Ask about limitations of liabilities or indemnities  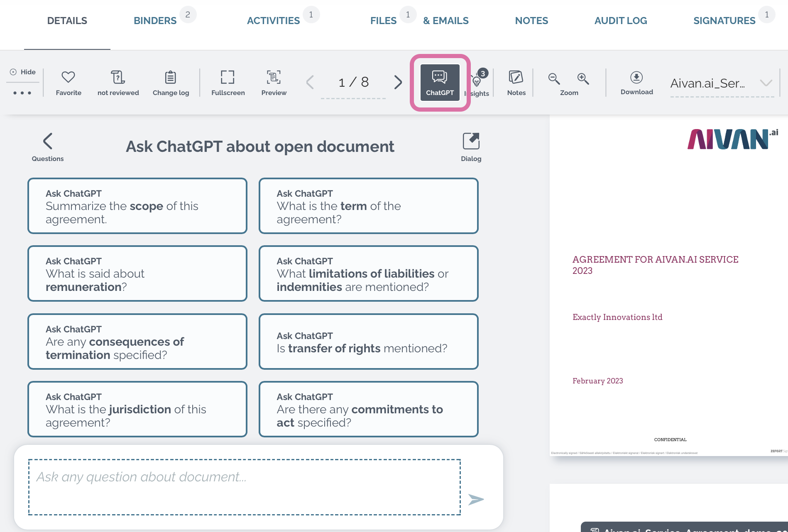[x=369, y=273]
